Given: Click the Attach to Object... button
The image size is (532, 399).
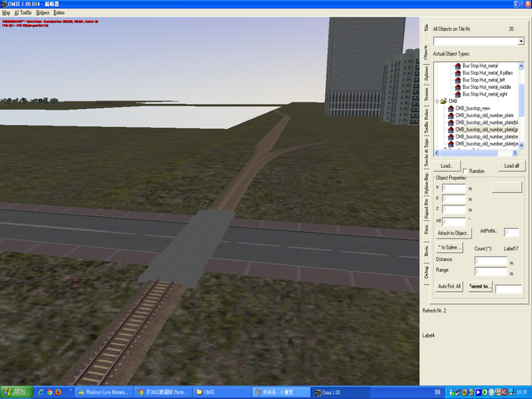Looking at the screenshot, I should point(455,233).
